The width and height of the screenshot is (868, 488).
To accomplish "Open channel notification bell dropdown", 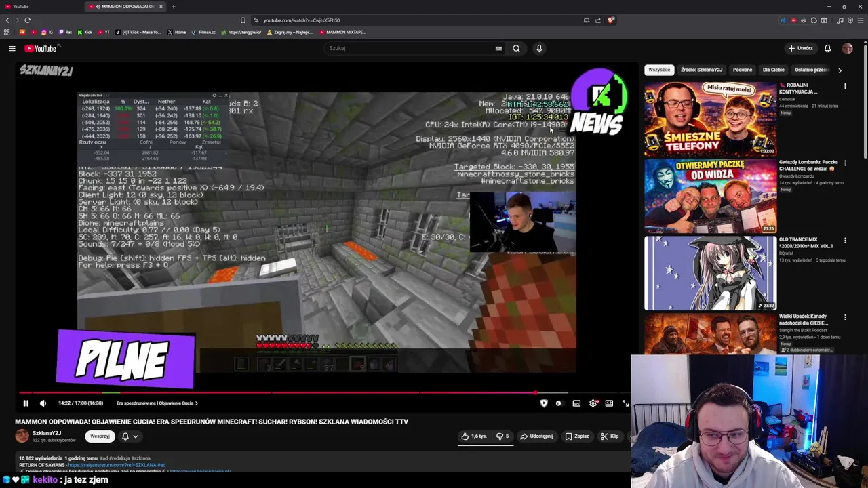I will (130, 436).
